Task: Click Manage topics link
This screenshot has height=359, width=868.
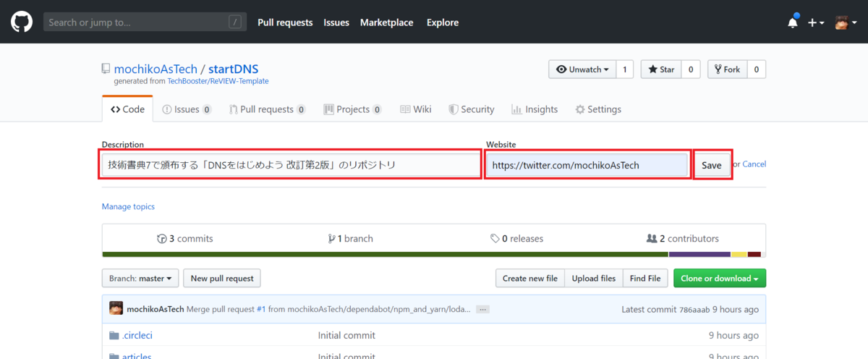Action: coord(128,206)
